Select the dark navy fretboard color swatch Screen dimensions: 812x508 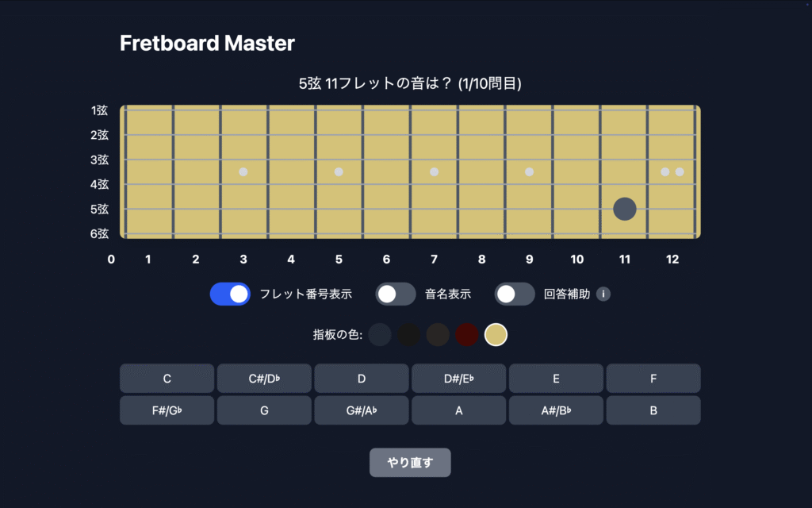[380, 335]
